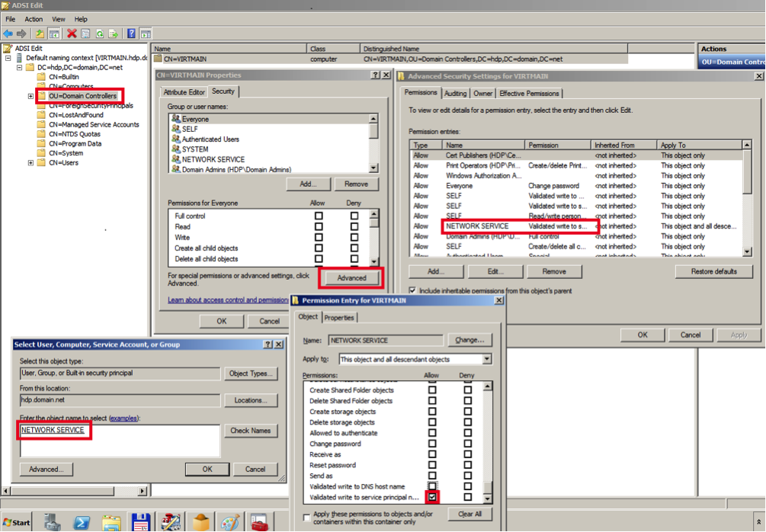Click the blue Back arrow in toolbar

tap(8, 34)
